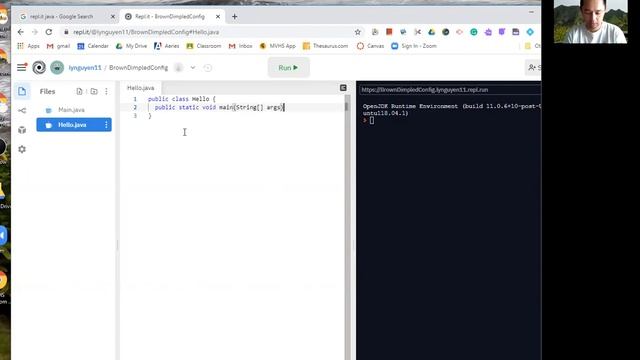Open a new browser tab
Image resolution: width=640 pixels, height=360 pixels.
click(235, 17)
